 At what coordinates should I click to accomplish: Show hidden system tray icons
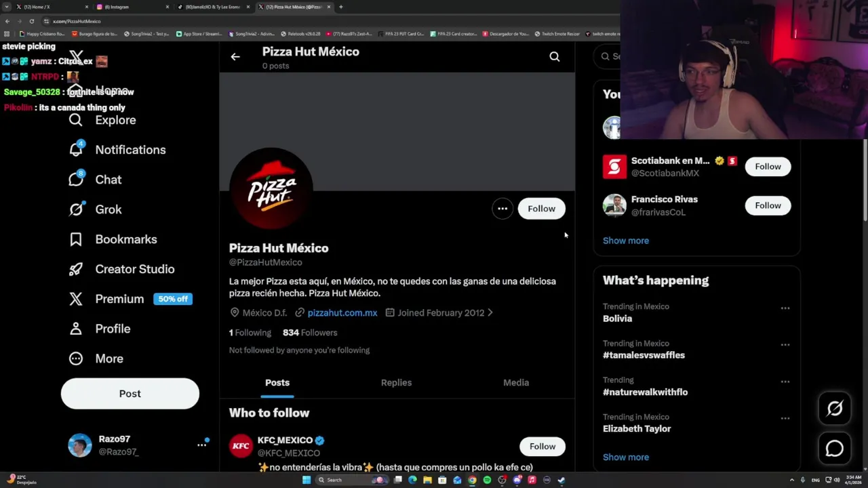pos(791,480)
